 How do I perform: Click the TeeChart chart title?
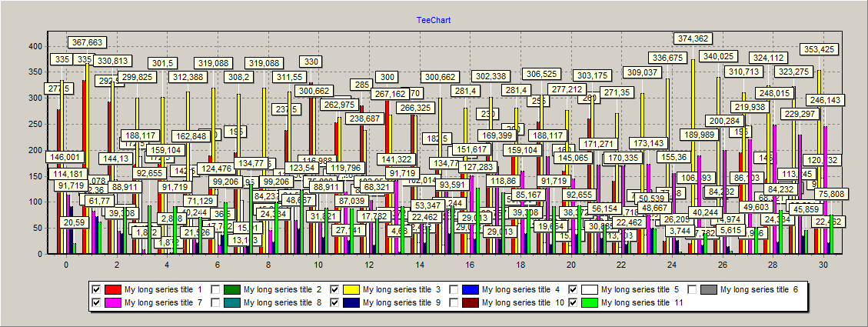click(434, 20)
